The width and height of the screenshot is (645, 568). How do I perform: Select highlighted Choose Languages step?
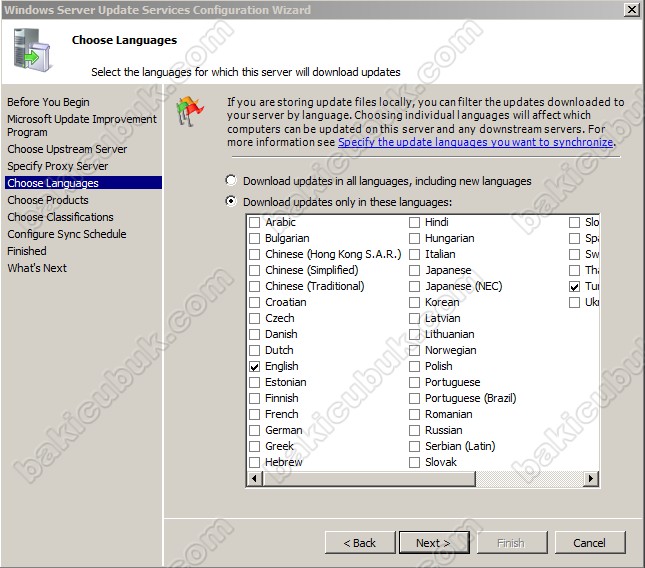84,183
